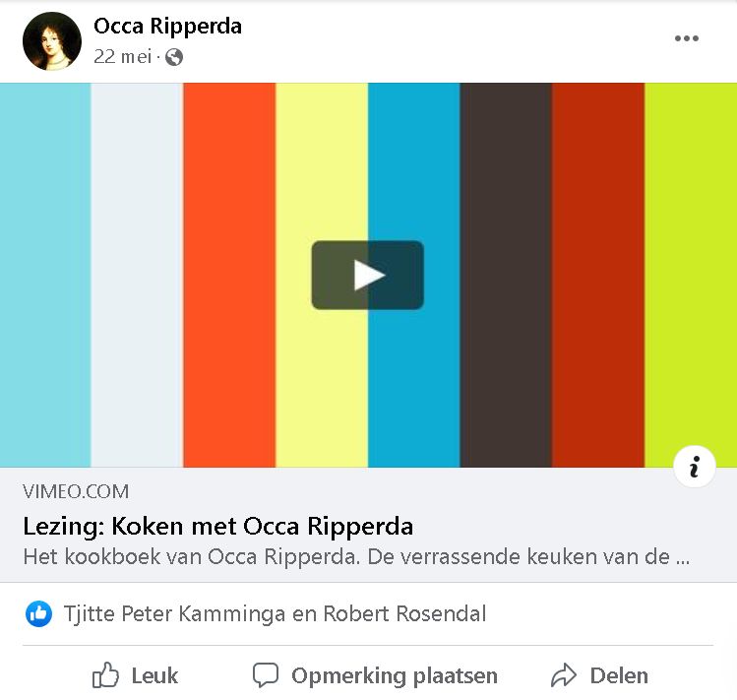Viewport: 737px width, 700px height.
Task: Click the round info icon on the link preview
Action: tap(695, 467)
